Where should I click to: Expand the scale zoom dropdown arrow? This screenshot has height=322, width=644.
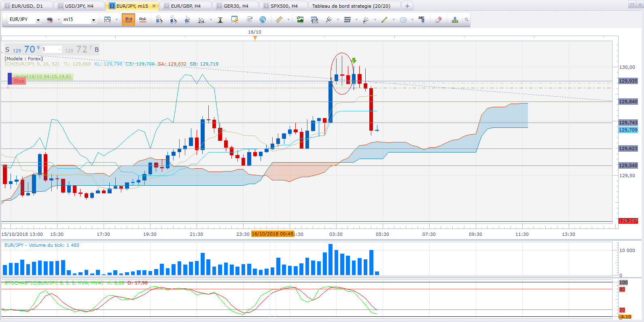point(211,19)
